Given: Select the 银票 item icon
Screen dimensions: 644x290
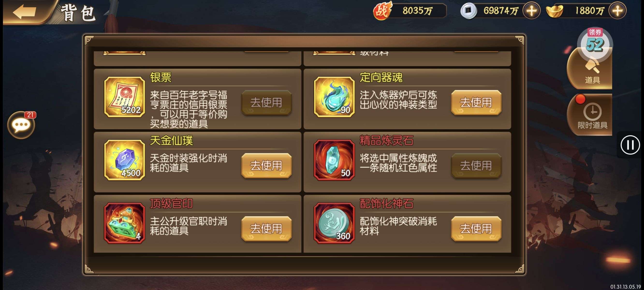Looking at the screenshot, I should (x=124, y=97).
